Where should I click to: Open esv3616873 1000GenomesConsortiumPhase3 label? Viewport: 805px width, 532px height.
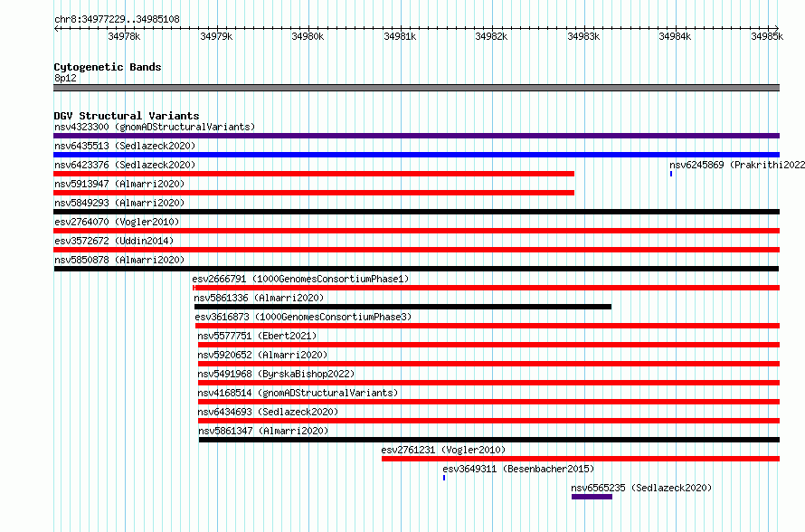303,317
